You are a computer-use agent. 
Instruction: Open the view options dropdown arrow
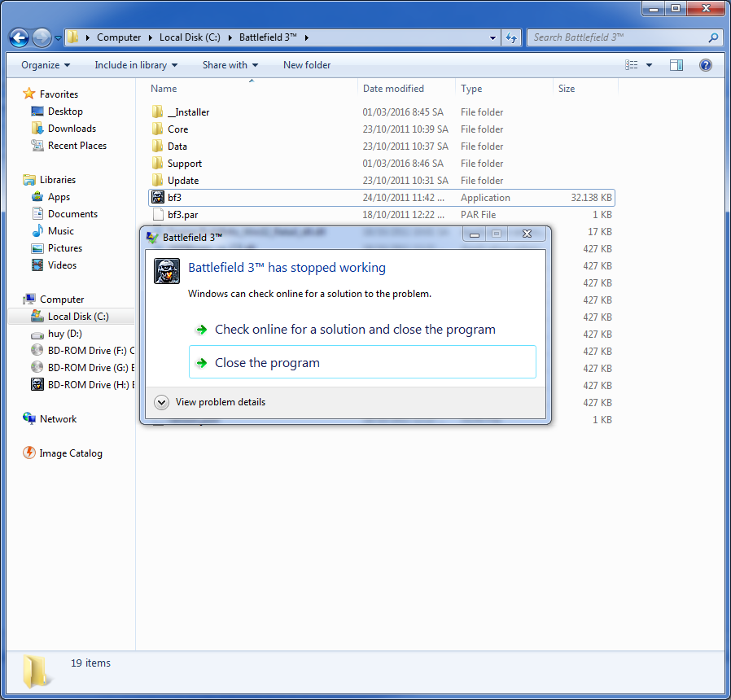click(649, 65)
